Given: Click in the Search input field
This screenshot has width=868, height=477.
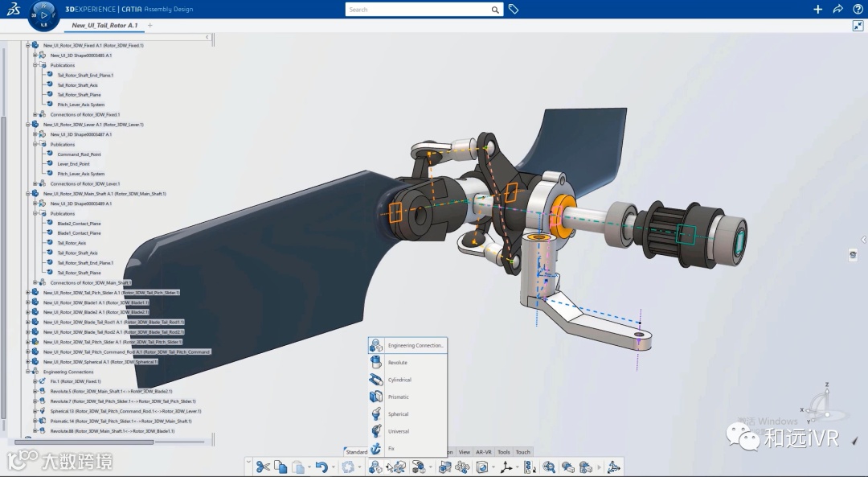Looking at the screenshot, I should (x=418, y=10).
